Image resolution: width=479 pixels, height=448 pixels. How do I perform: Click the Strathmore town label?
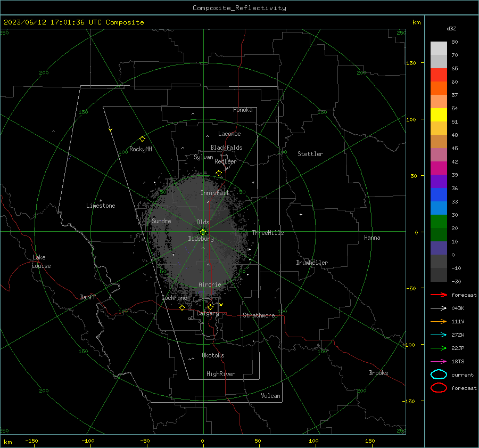pos(259,315)
